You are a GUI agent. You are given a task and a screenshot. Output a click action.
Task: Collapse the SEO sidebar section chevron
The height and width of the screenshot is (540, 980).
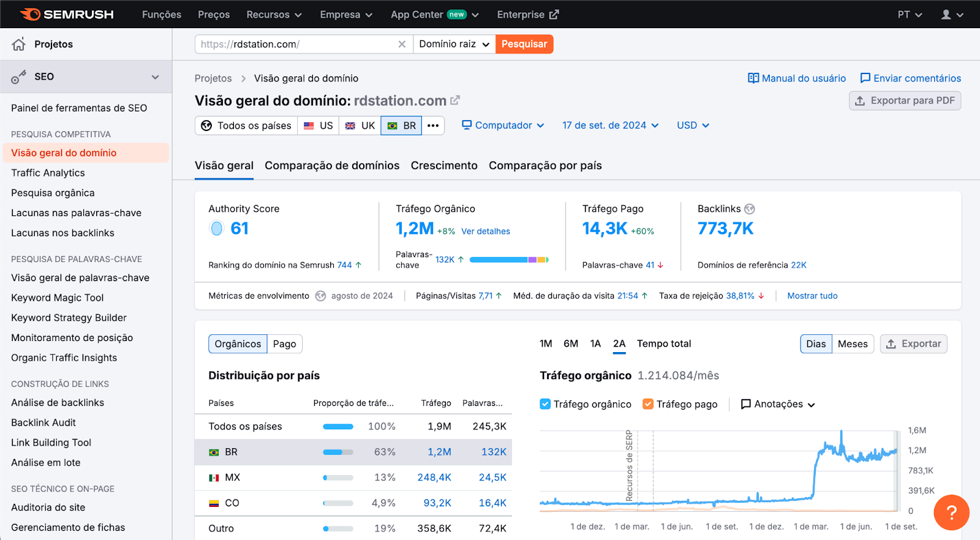155,77
